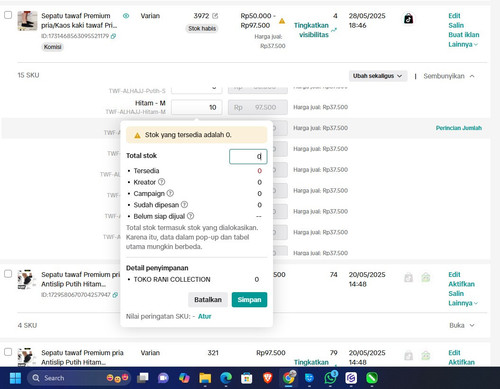Click Simpan button in stock popup
The image size is (500, 389).
(249, 300)
